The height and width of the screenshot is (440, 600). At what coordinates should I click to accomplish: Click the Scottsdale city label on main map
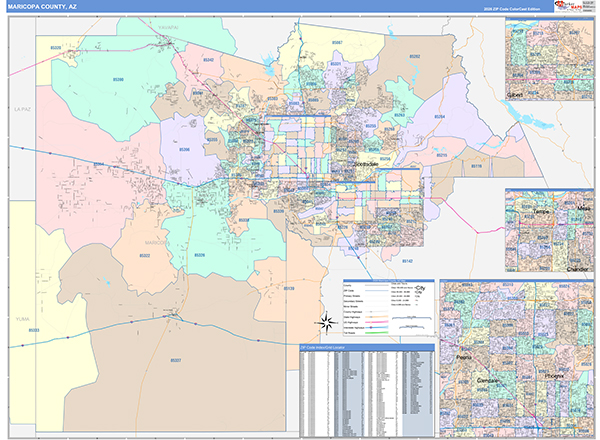click(365, 162)
